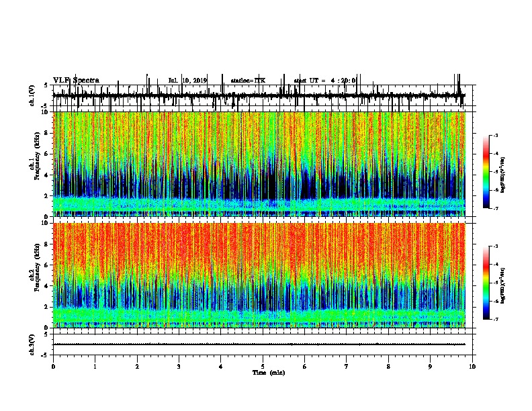
Task: Click the ch.1 voltage waveform trace
Action: [259, 95]
